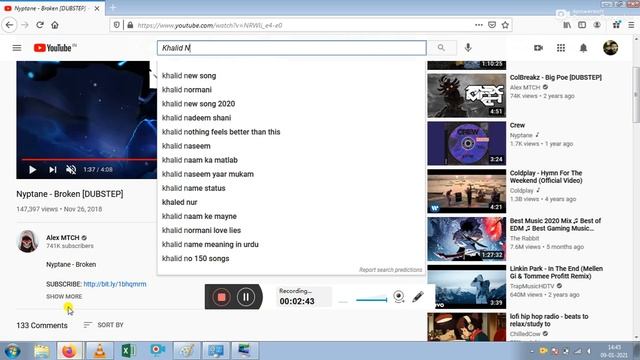Open the recorder pencil annotation tool

coord(418,297)
